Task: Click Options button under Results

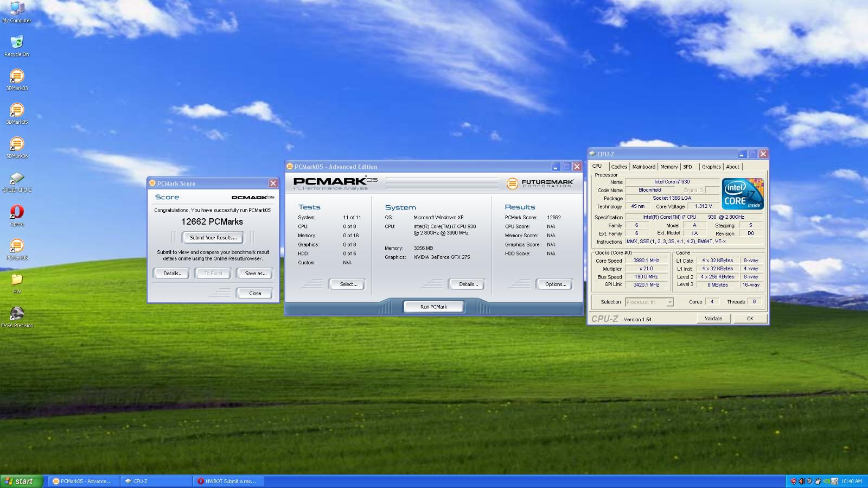Action: point(556,284)
